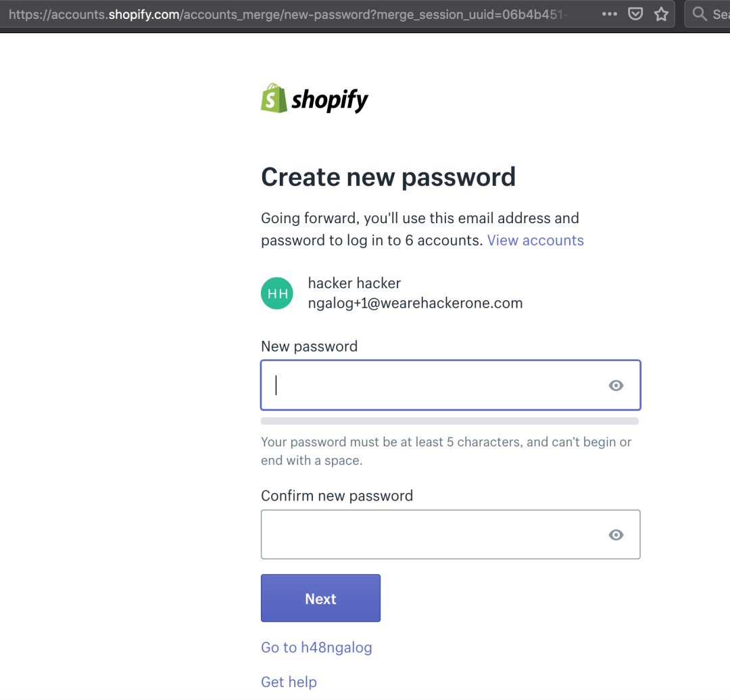Click the Shopify bag logo
Image resolution: width=730 pixels, height=700 pixels.
tap(274, 99)
